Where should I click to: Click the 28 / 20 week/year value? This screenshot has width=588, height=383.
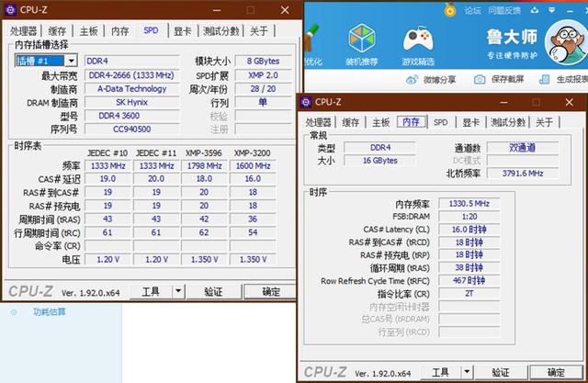click(264, 89)
